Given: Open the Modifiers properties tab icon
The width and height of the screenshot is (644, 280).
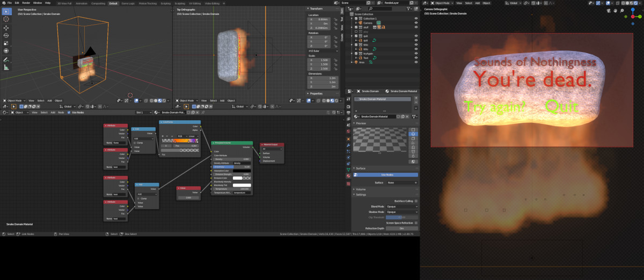Looking at the screenshot, I should coord(348,145).
